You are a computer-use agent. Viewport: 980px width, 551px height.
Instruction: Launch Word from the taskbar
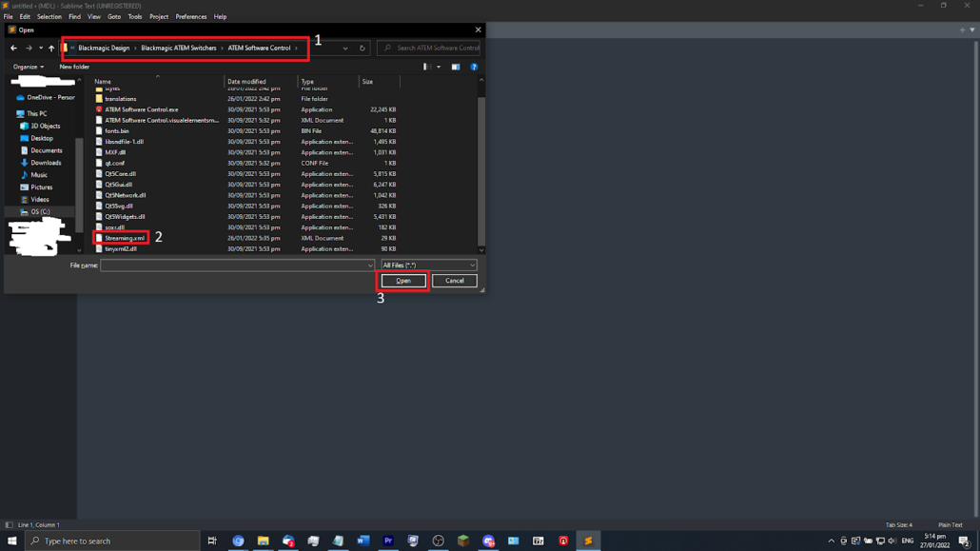pyautogui.click(x=363, y=541)
